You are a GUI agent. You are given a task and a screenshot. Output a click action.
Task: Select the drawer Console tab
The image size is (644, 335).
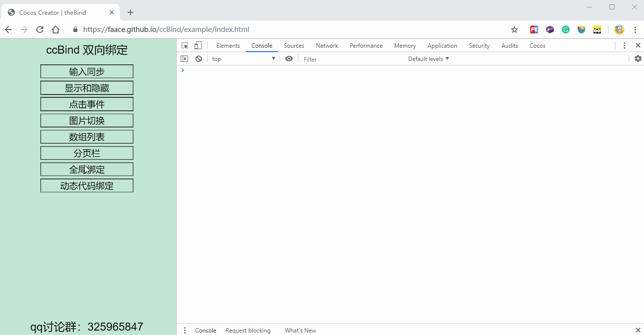pos(205,331)
